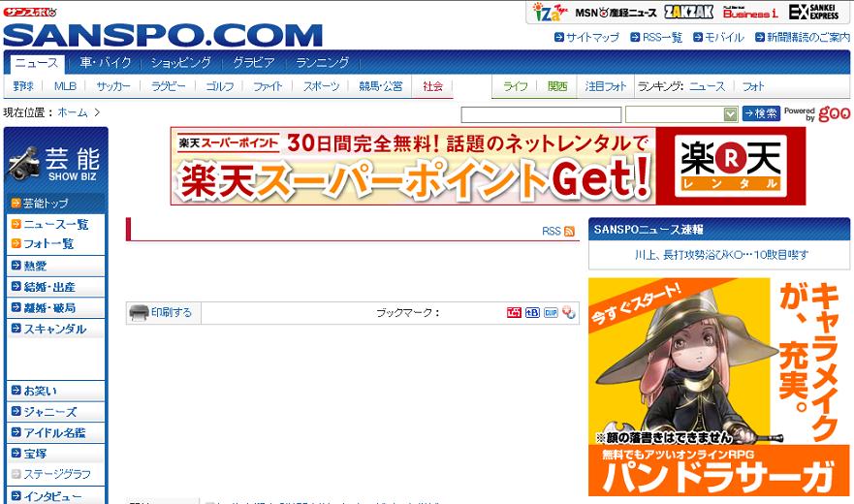The height and width of the screenshot is (504, 854).
Task: Open the 川上、長打攻勢浴びKO news headline
Action: coord(721,255)
